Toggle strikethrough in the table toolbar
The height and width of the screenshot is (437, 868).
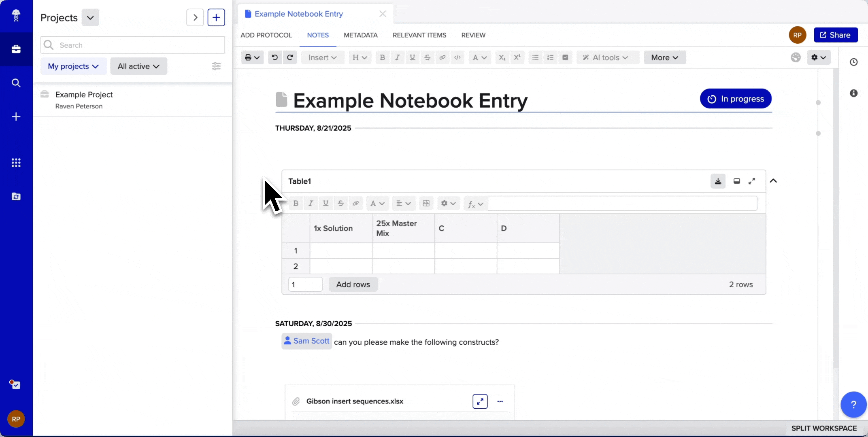click(340, 203)
